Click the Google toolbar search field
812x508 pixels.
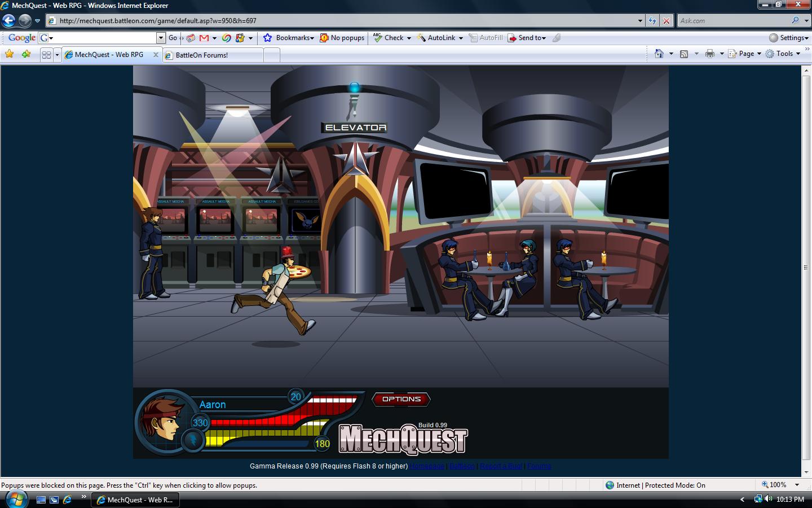(x=101, y=38)
